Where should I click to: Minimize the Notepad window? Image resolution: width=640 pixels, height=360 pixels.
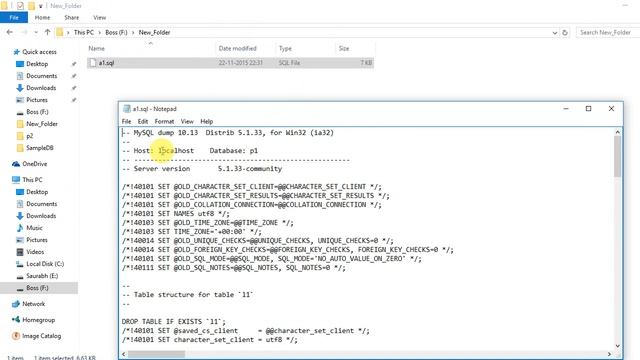point(566,109)
